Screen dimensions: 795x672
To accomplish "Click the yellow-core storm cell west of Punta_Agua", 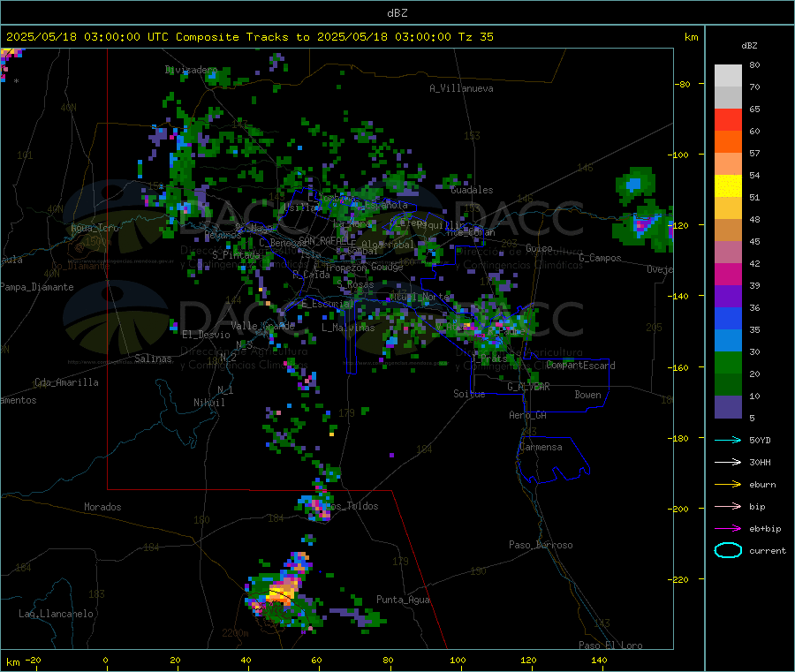I will coord(282,592).
